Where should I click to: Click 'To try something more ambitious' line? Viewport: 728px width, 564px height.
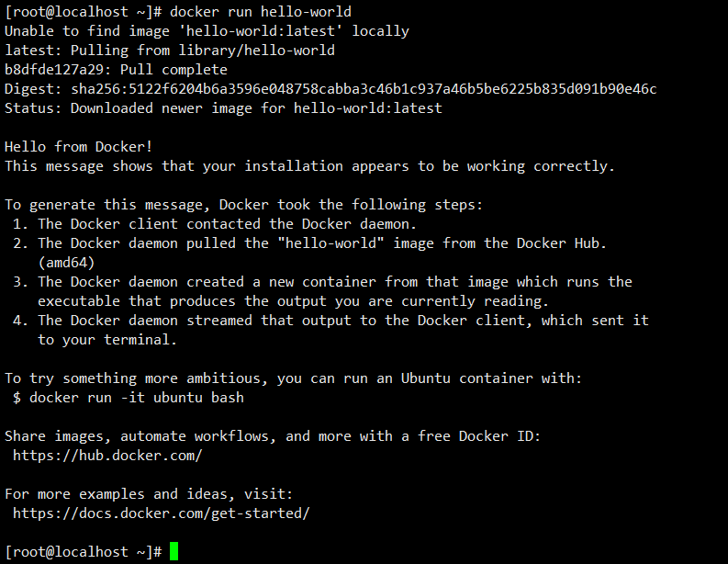pyautogui.click(x=294, y=378)
